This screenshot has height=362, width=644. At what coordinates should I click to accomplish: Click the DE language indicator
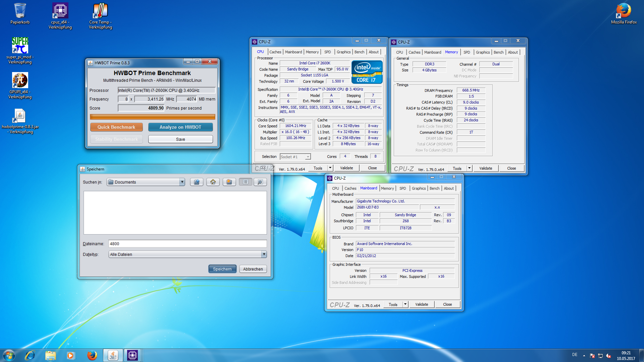575,355
